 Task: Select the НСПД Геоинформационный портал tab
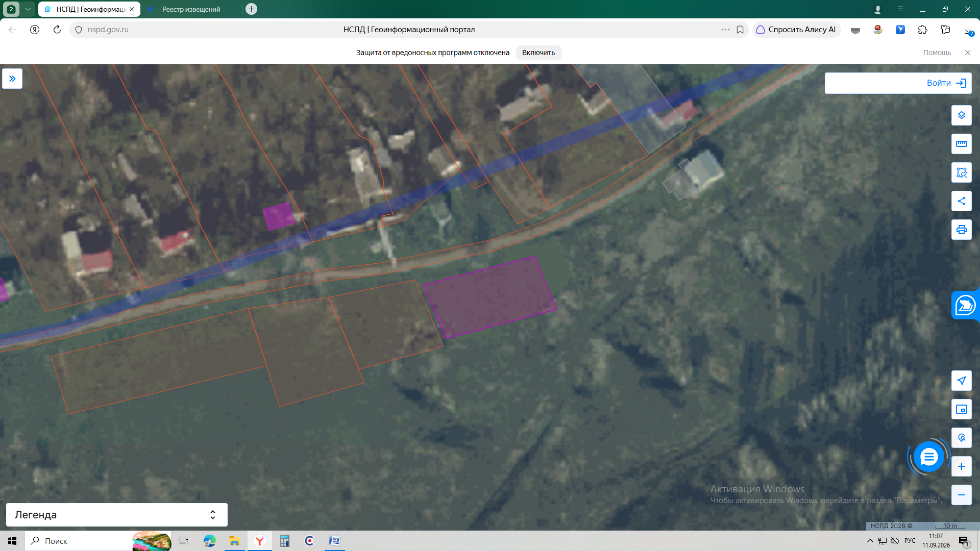coord(89,9)
